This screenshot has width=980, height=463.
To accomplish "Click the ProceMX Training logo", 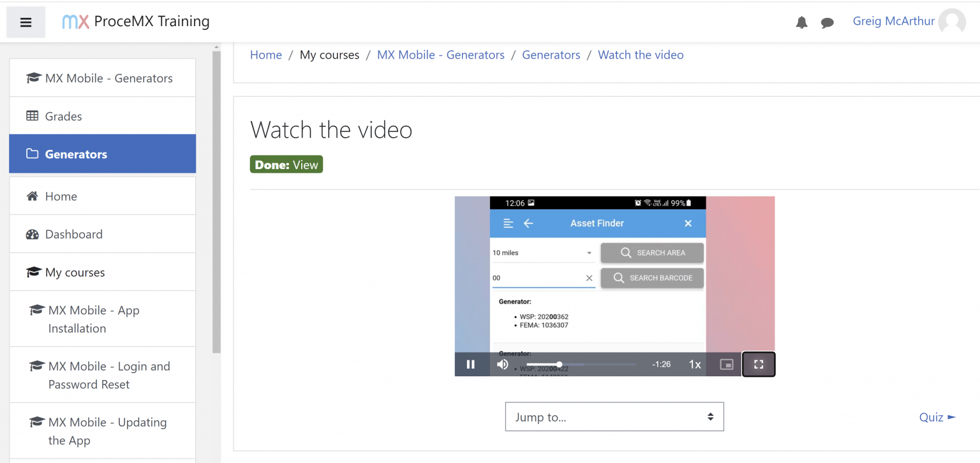I will pos(136,22).
